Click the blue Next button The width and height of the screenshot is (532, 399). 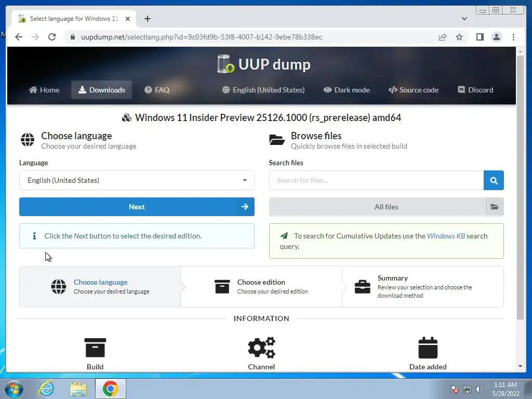pyautogui.click(x=137, y=207)
